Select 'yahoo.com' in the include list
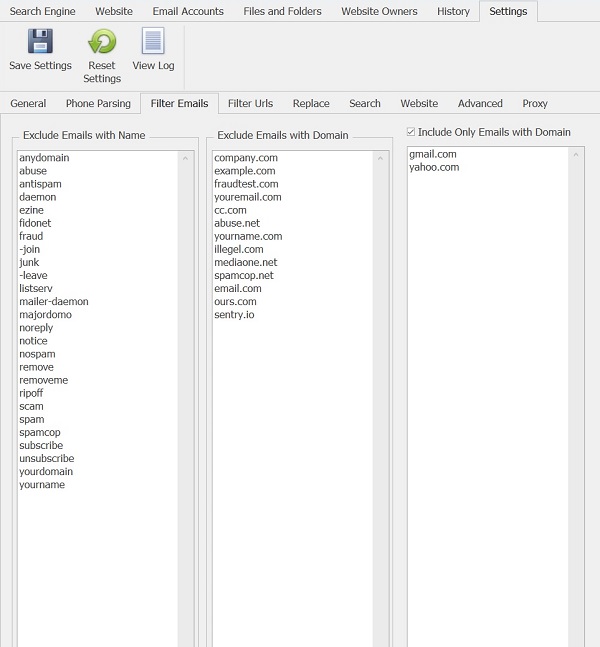Screen dimensions: 600x647 pyautogui.click(x=434, y=167)
